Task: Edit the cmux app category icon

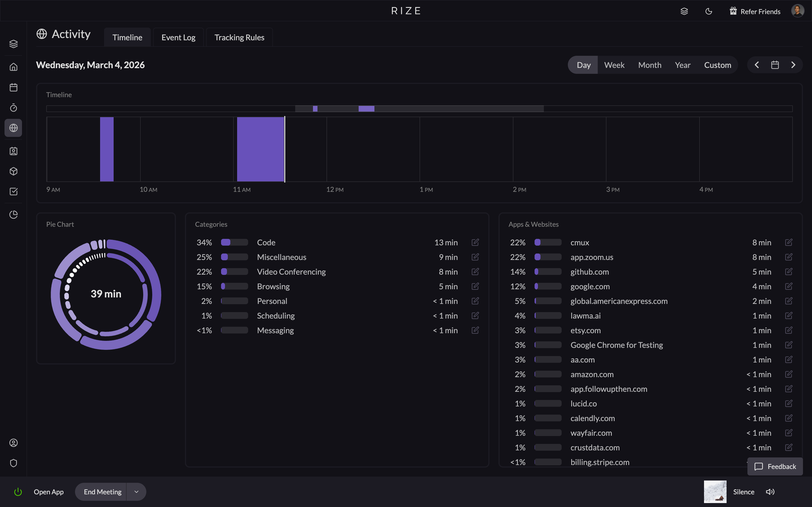Action: click(789, 242)
